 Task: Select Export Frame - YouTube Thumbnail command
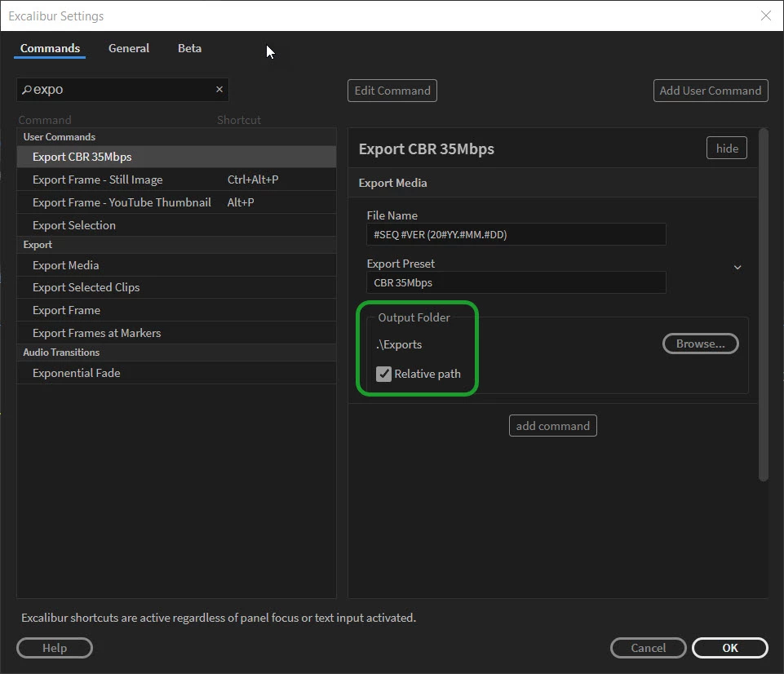(176, 202)
